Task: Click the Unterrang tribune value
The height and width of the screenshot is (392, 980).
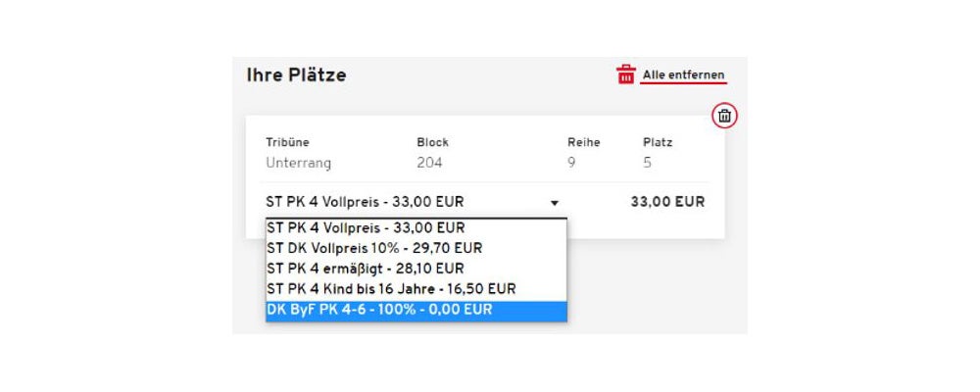Action: tap(298, 164)
